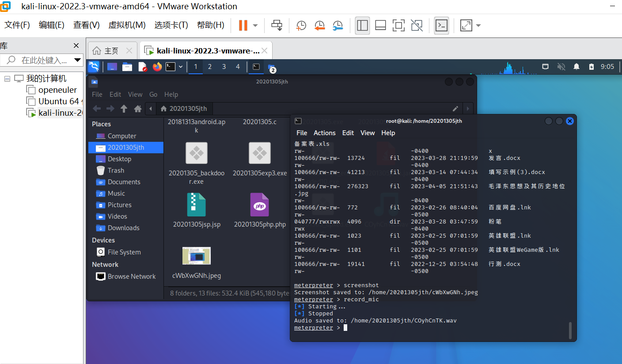622x364 pixels.
Task: Select the 20201305_backdoor.exe file
Action: (197, 163)
